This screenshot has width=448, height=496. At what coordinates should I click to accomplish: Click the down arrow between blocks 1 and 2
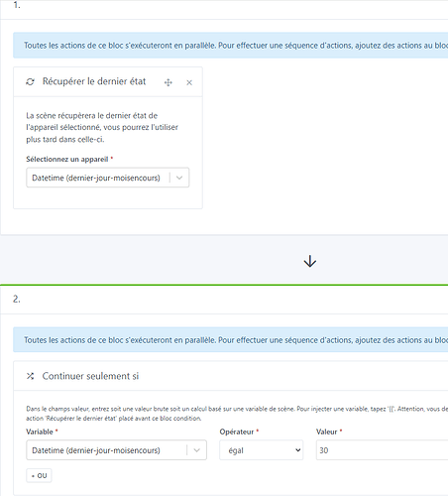(310, 261)
